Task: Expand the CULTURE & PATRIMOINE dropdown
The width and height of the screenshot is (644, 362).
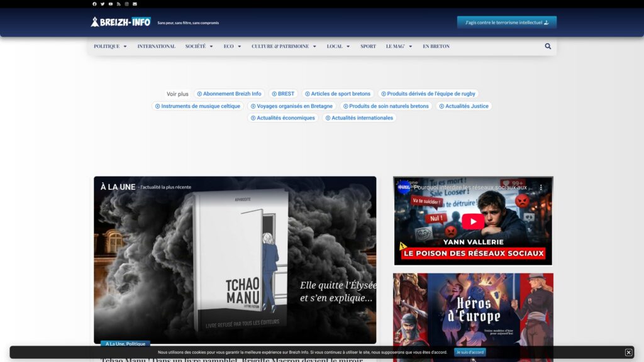Action: tap(282, 46)
